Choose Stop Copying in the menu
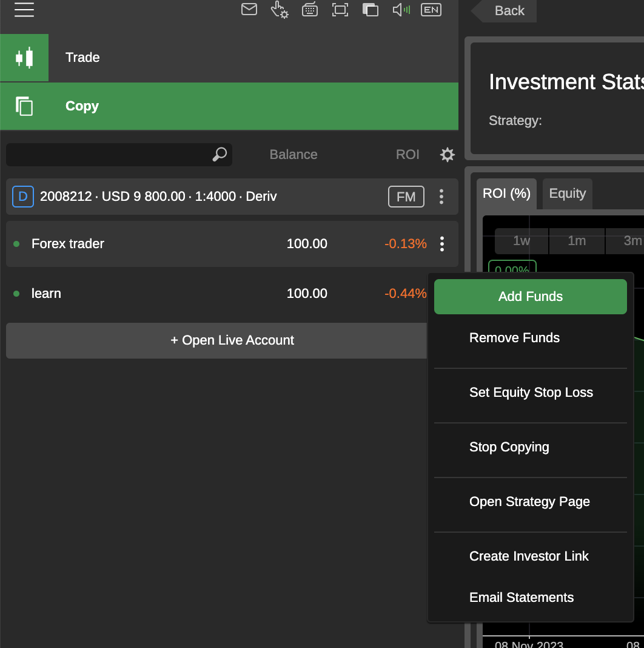This screenshot has height=648, width=644. point(509,447)
